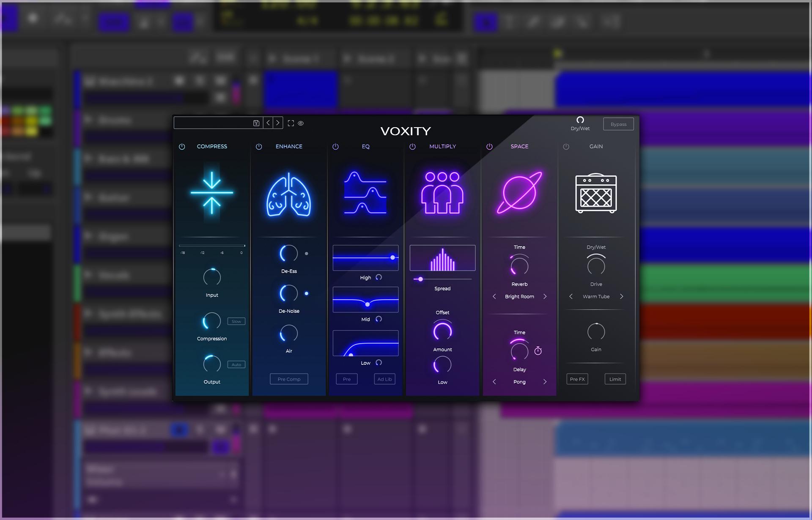This screenshot has width=812, height=520.
Task: Select the ENHANCE module title
Action: coord(289,147)
